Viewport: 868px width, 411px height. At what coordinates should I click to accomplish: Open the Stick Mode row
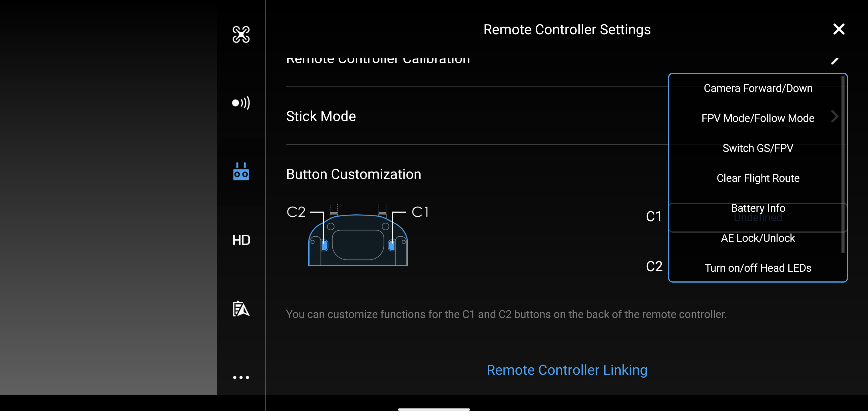(x=567, y=116)
